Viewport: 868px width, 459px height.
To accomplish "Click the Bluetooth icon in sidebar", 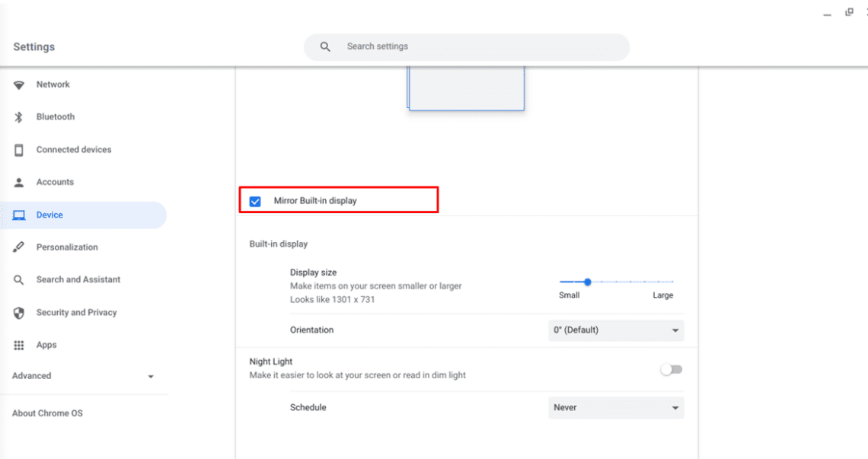I will pos(19,116).
